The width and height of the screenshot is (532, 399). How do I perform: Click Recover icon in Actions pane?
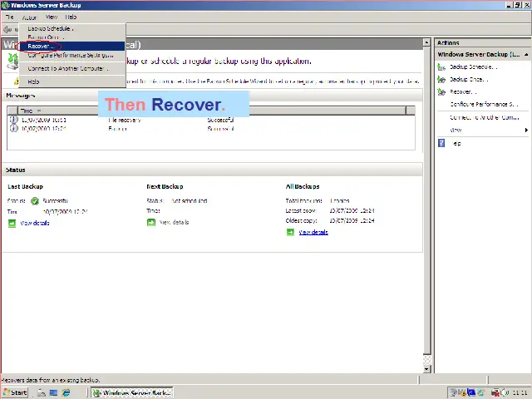tap(441, 92)
